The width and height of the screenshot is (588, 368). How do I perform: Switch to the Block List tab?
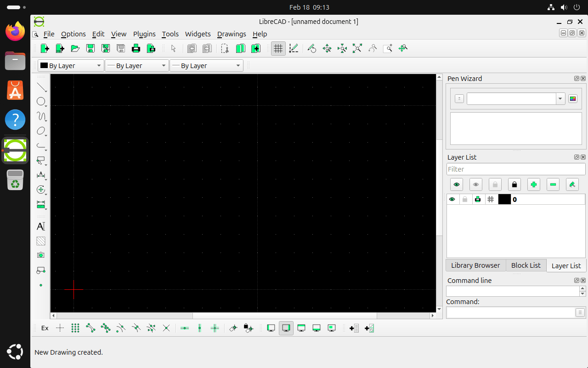pos(526,265)
